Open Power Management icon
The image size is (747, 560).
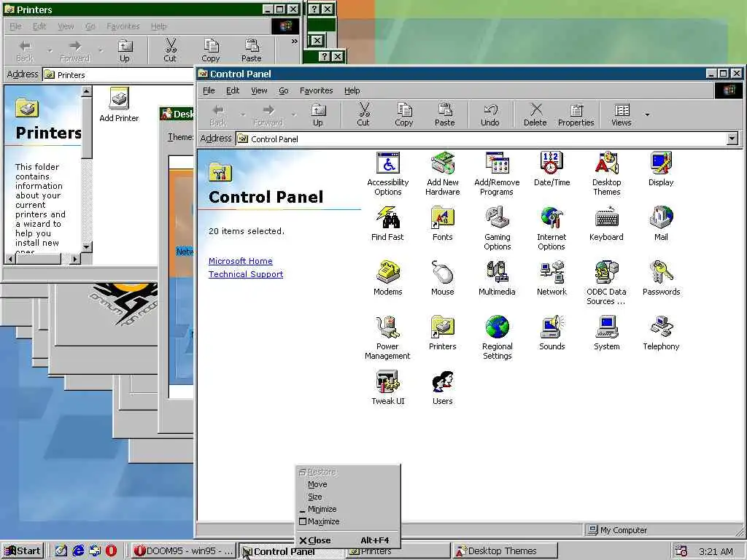(387, 338)
